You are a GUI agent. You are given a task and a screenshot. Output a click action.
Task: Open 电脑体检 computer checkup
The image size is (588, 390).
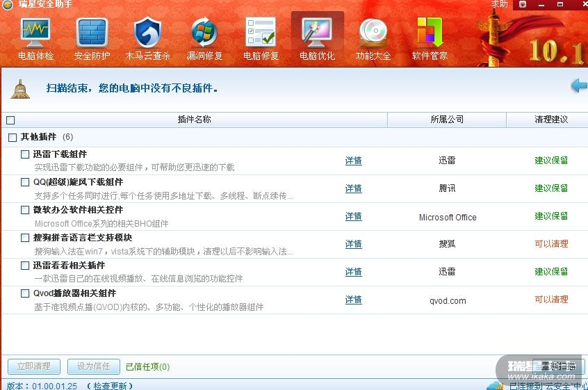click(35, 39)
